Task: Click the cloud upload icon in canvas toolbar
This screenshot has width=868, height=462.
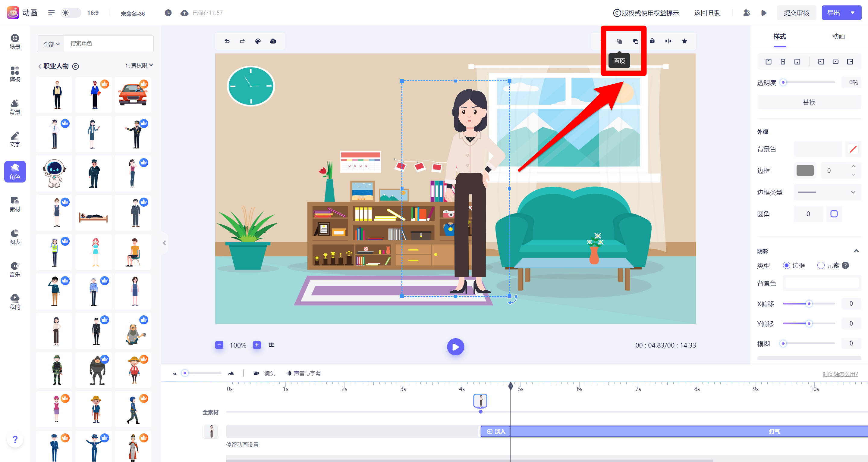Action: [273, 41]
